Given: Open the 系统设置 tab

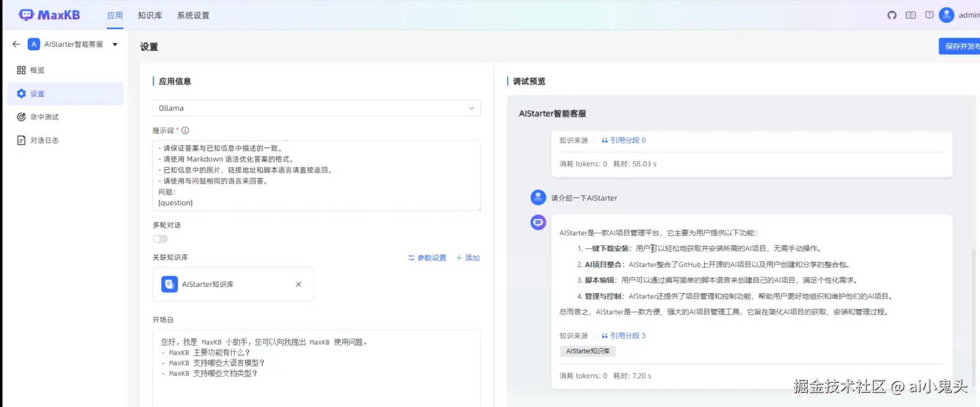Looking at the screenshot, I should (193, 15).
